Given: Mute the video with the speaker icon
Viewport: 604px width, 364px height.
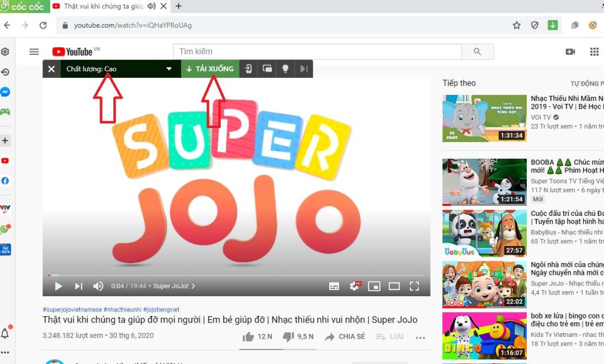Looking at the screenshot, I should tap(98, 286).
